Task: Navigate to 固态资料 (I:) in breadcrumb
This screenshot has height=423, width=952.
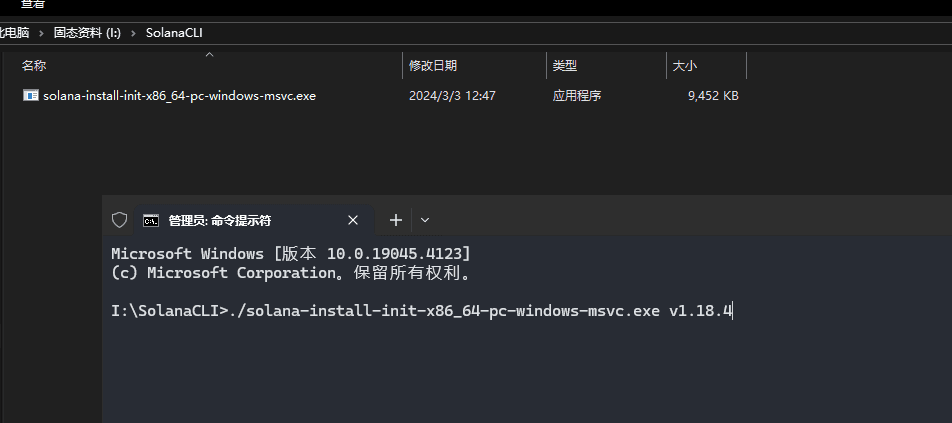Action: pyautogui.click(x=87, y=33)
